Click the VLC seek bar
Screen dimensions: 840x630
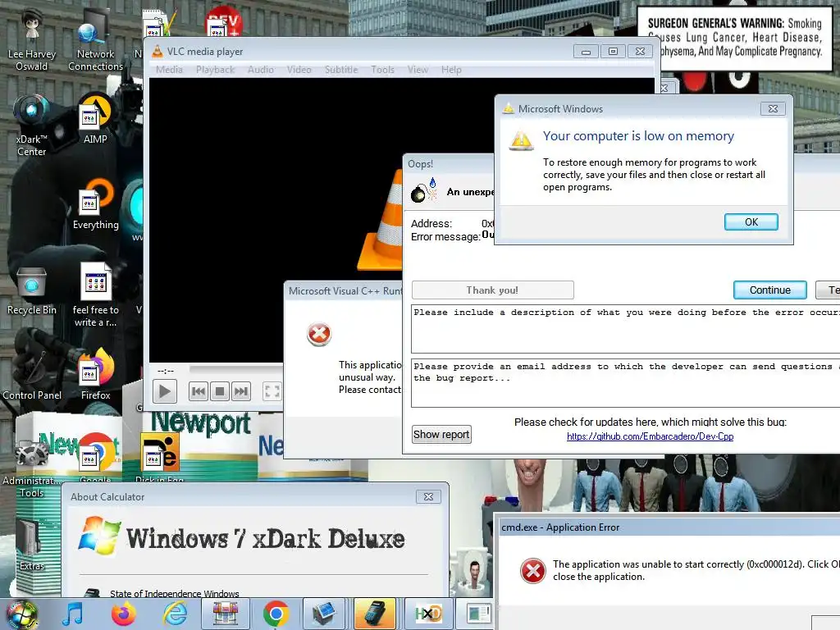pyautogui.click(x=236, y=369)
